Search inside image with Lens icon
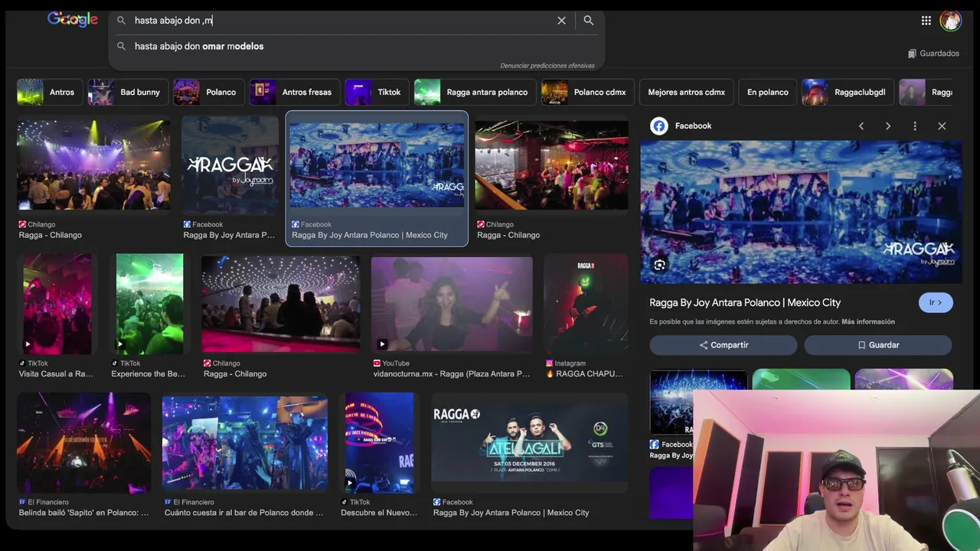 659,265
